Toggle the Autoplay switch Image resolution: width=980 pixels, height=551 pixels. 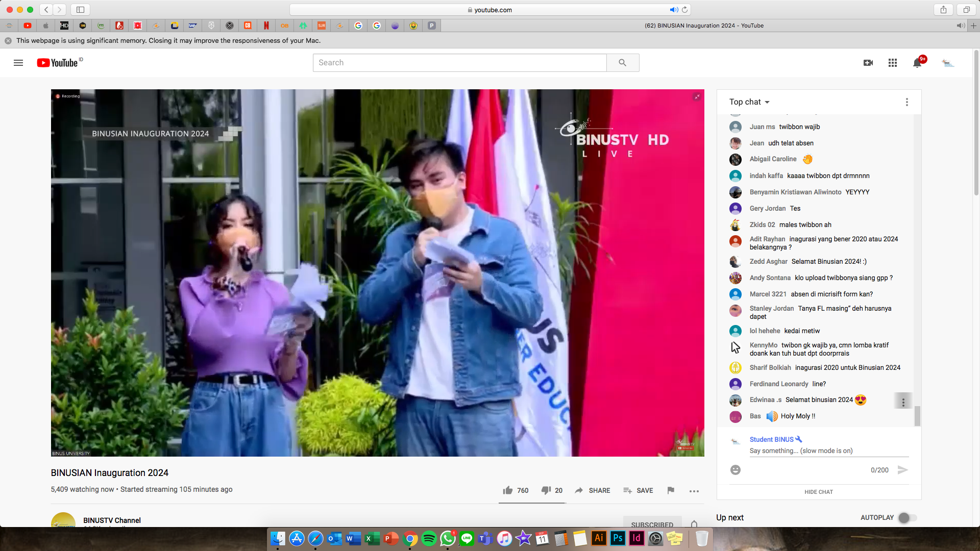(907, 517)
